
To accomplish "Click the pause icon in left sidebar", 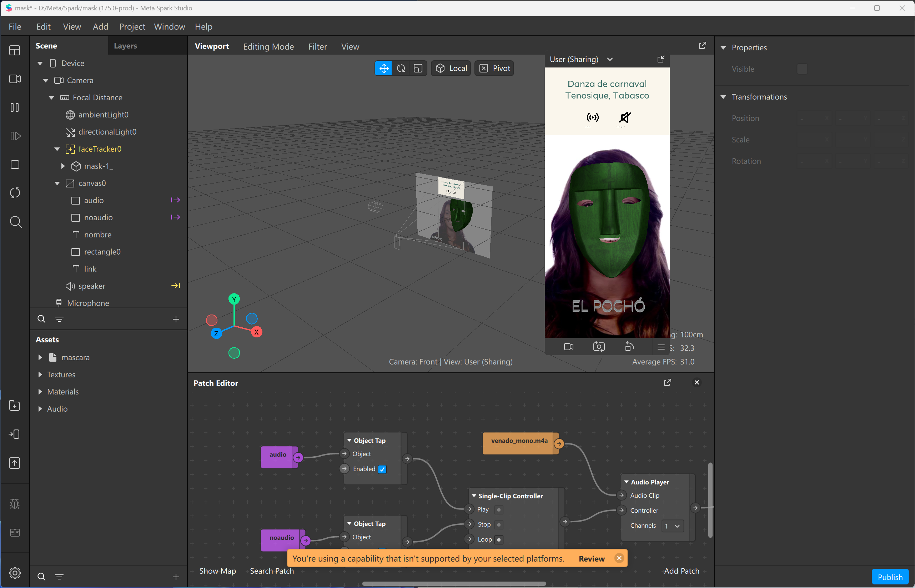I will coord(15,108).
